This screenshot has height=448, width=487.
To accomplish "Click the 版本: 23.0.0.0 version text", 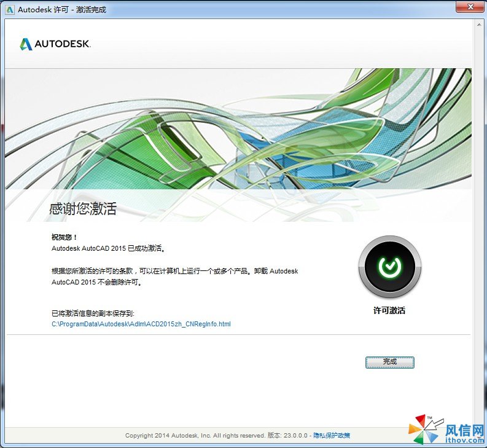I will tap(287, 435).
